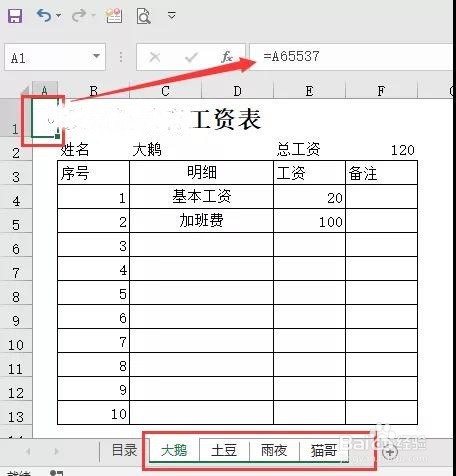The height and width of the screenshot is (476, 456).
Task: Click the total salary value 120
Action: [x=381, y=149]
